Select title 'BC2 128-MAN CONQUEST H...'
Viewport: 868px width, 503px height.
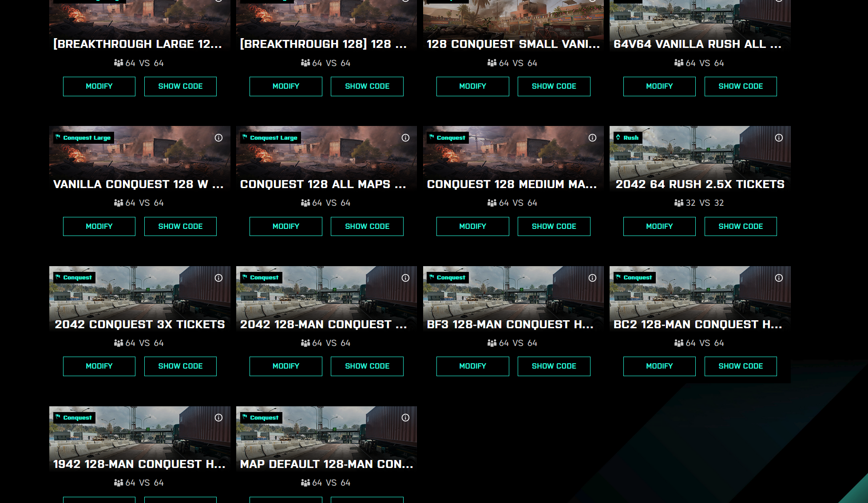698,324
